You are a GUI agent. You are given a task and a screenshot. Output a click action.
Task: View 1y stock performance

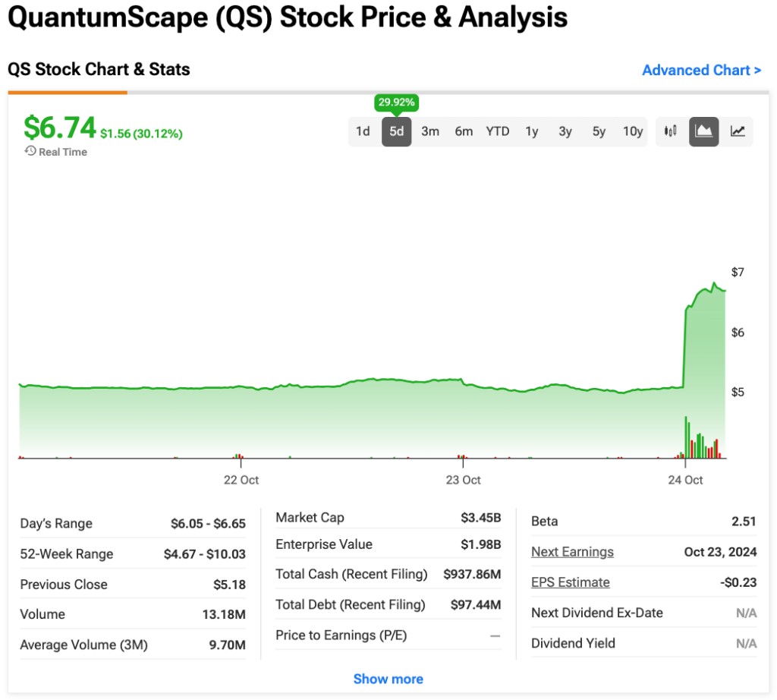coord(531,131)
